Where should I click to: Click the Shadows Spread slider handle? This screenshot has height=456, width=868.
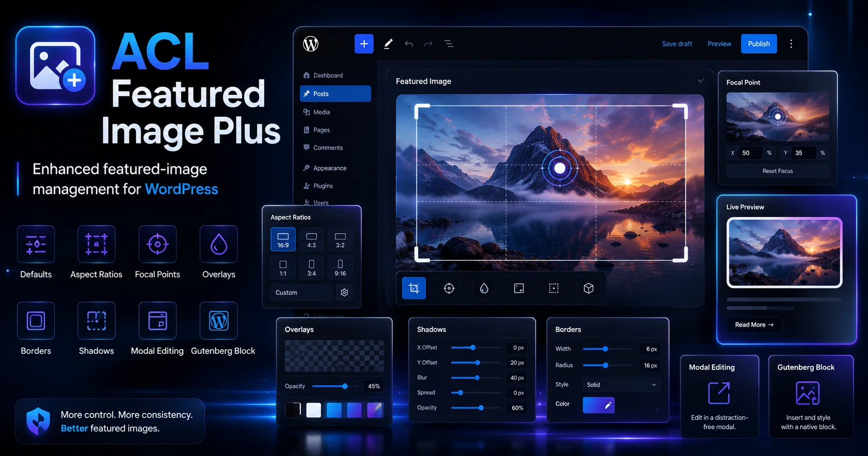click(x=461, y=393)
